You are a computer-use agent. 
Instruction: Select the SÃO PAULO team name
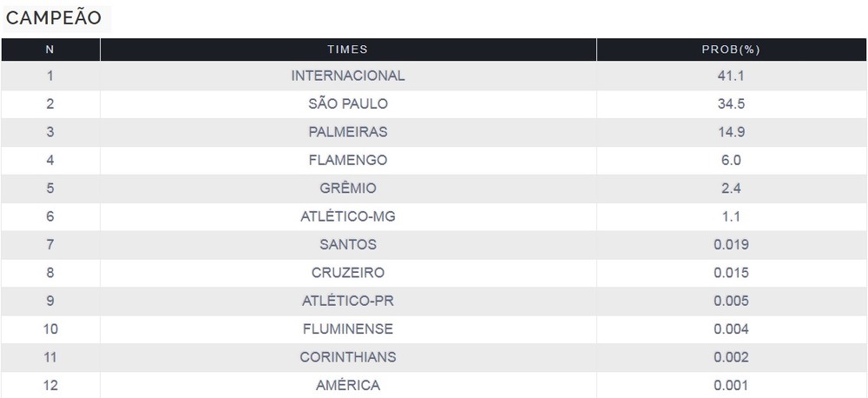pyautogui.click(x=348, y=104)
